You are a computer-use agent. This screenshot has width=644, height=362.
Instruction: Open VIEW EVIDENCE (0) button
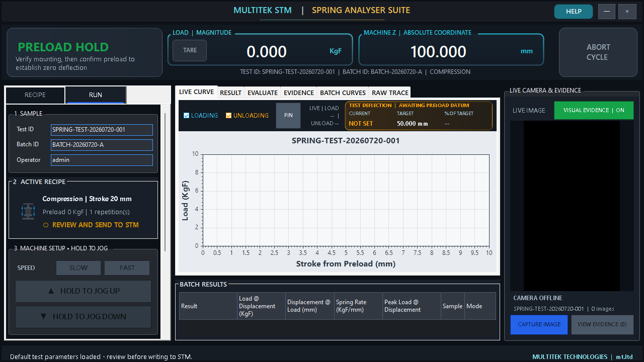(602, 325)
